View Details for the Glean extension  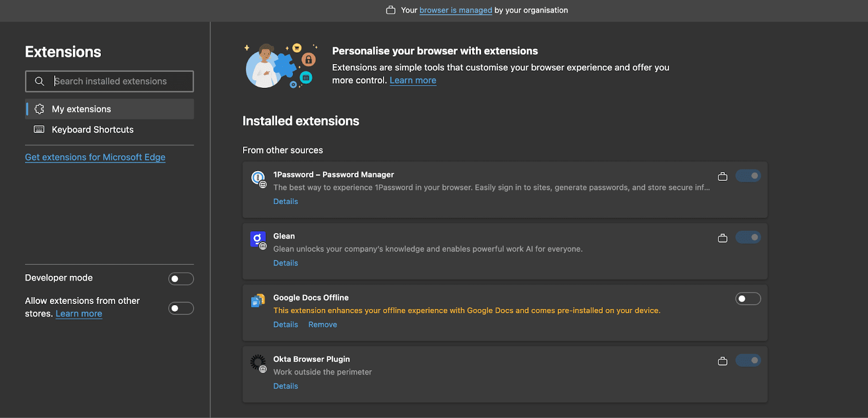285,263
